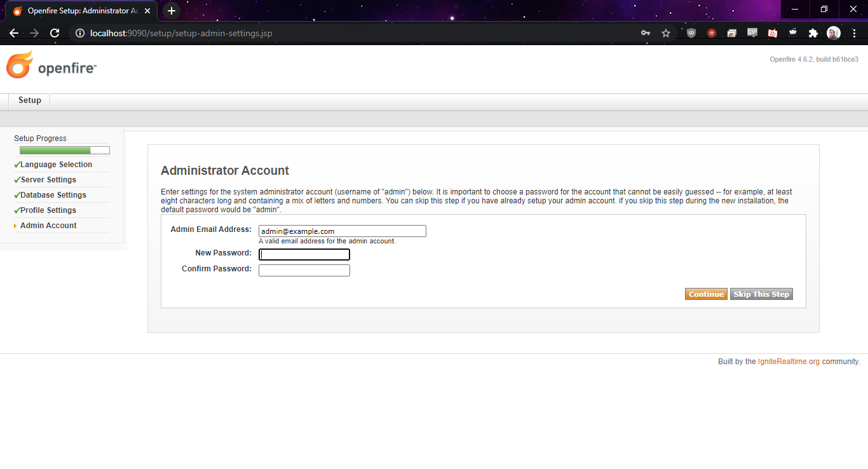Open the Chrome image-stack extension

point(732,33)
